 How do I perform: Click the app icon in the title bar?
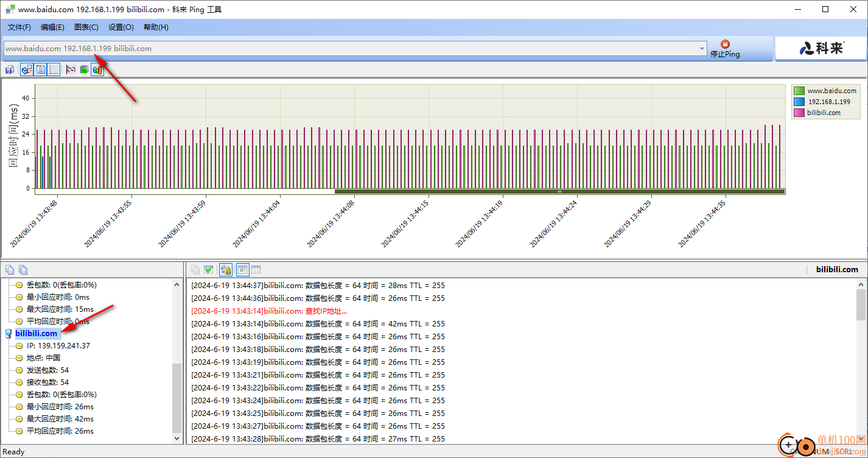coord(10,10)
